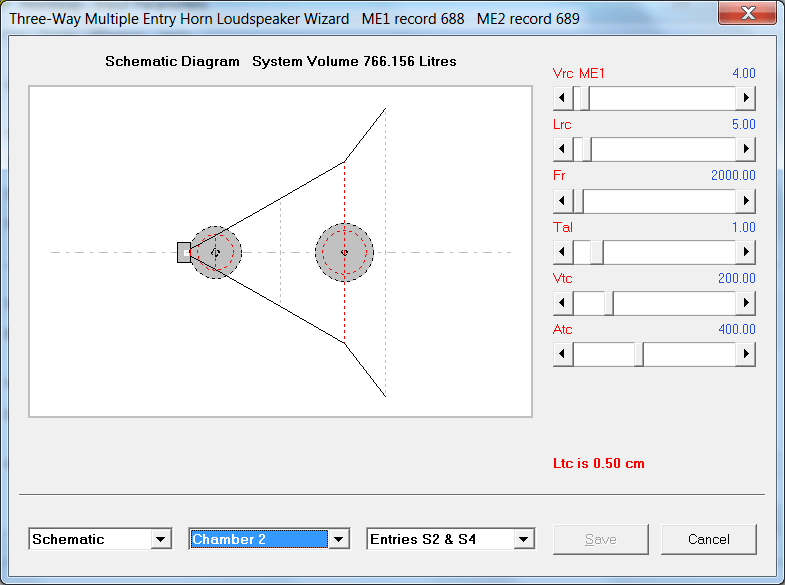Click the Vtc slider thumb
This screenshot has width=785, height=585.
[x=609, y=303]
